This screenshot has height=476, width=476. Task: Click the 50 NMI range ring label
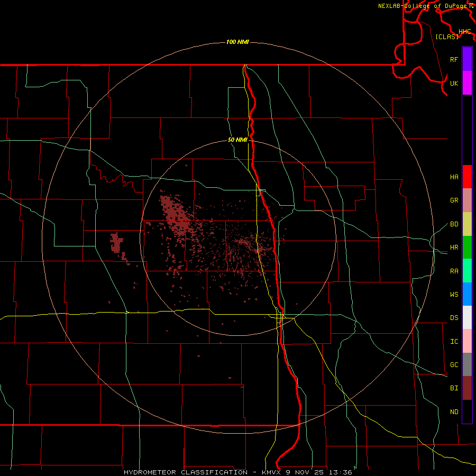(237, 140)
